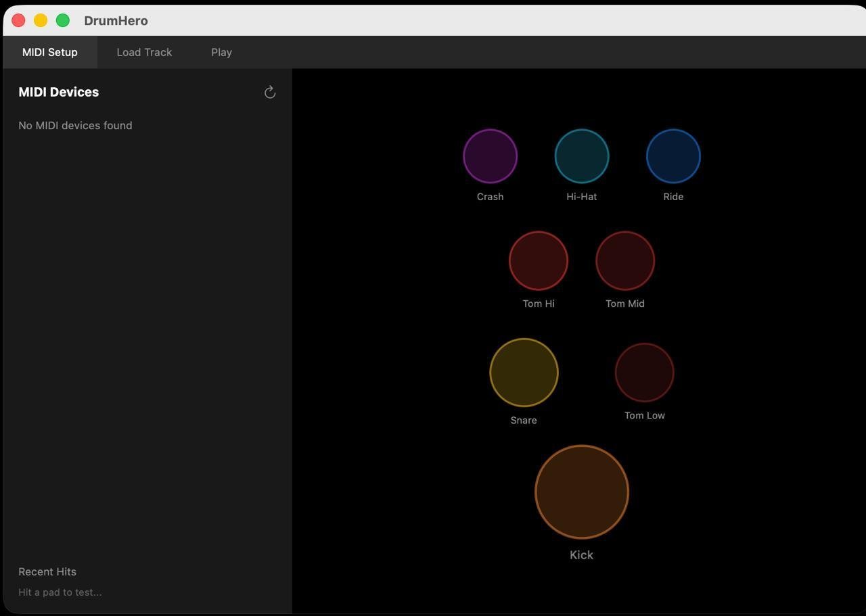Click the Recent Hits section title
866x616 pixels.
click(x=47, y=571)
